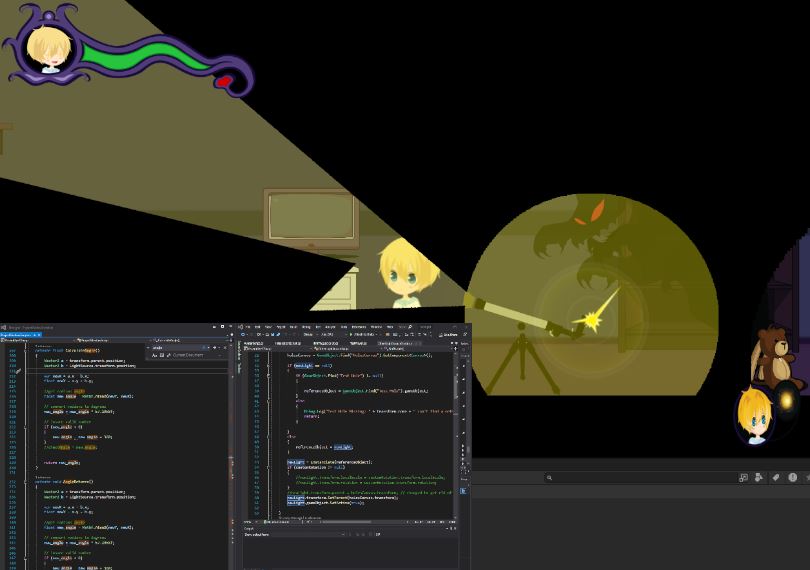
Task: Click the Visual Studio logo in left window title
Action: (x=4, y=328)
